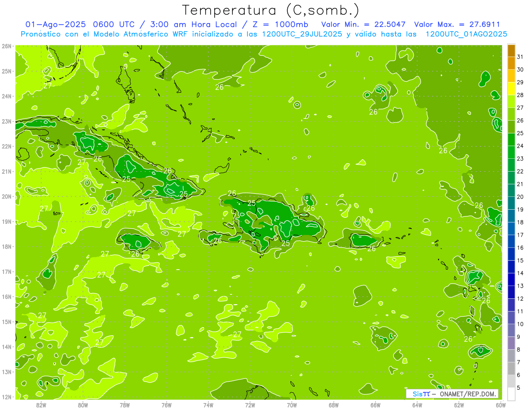Click the '1200UTC_01AGO2025' valid-until time text
The height and width of the screenshot is (411, 532).
466,34
